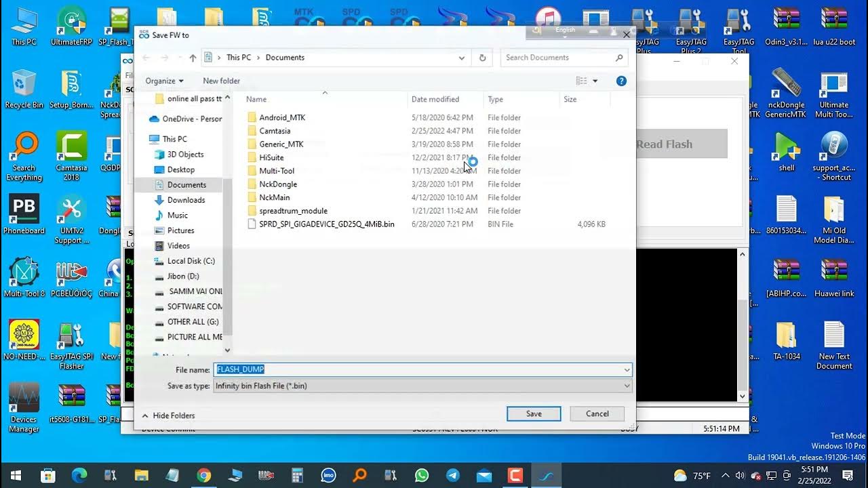Open Devices Manager desktop shortcut
This screenshot has width=868, height=488.
[x=24, y=408]
